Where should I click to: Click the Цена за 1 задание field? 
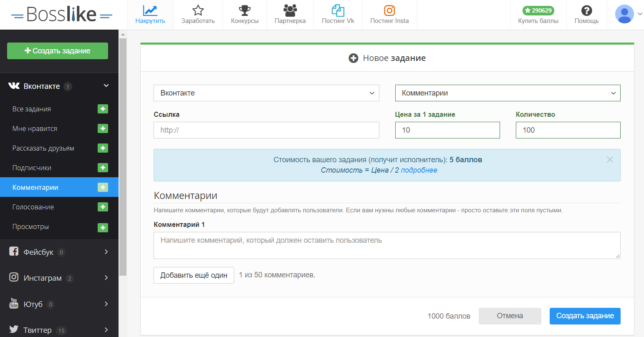click(x=447, y=130)
